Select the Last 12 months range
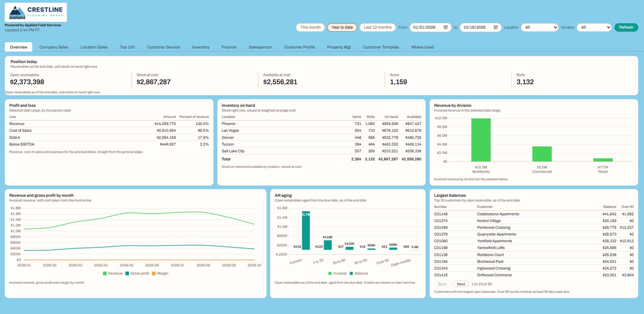Screen dimensions: 644x314 pyautogui.click(x=378, y=27)
